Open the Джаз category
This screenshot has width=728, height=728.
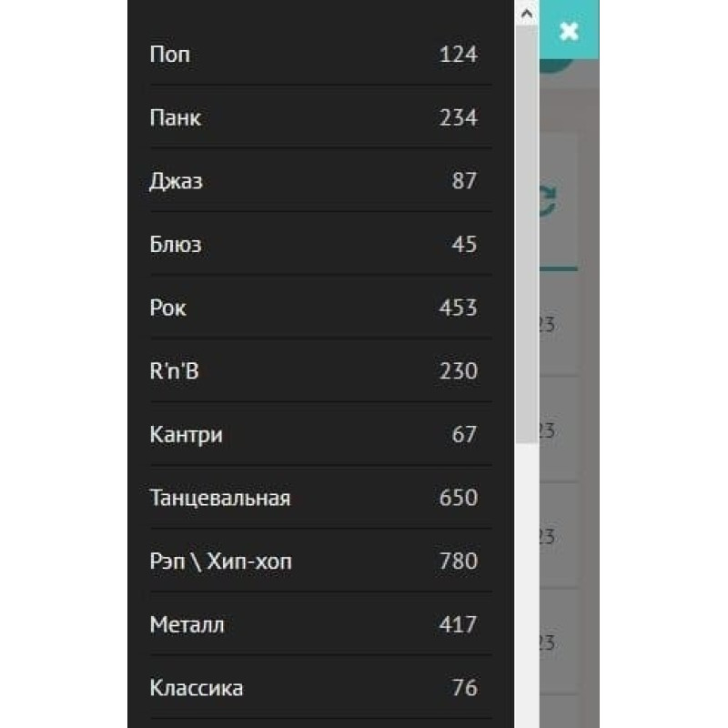[177, 181]
